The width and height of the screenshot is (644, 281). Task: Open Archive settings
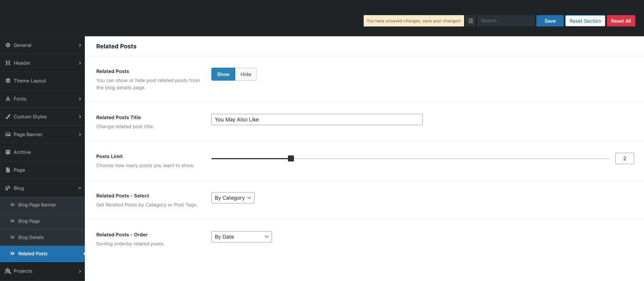click(x=42, y=152)
